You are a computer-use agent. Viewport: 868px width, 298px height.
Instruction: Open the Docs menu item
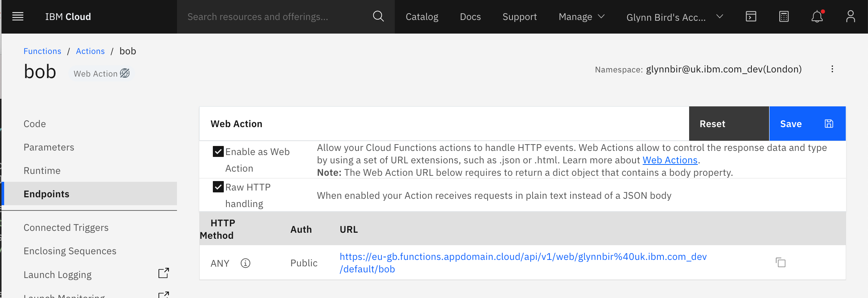coord(470,17)
